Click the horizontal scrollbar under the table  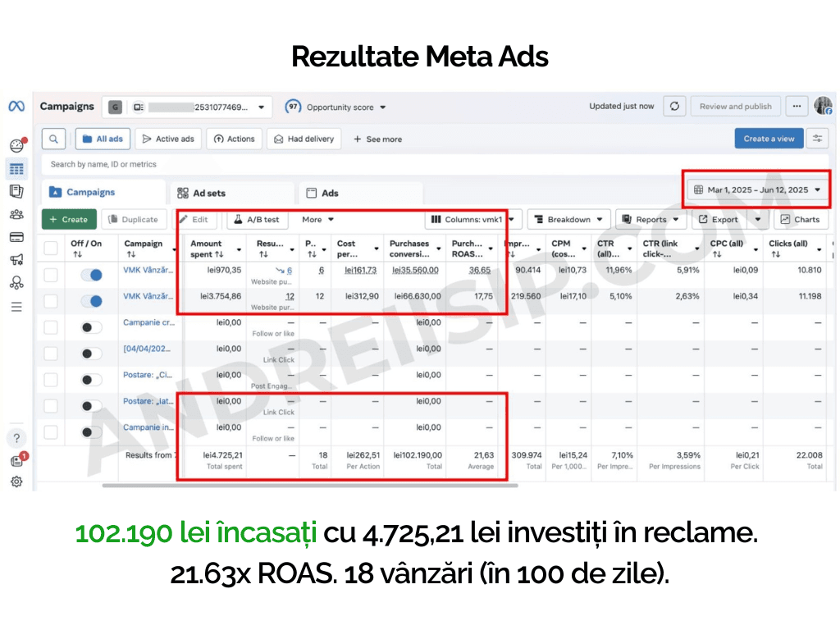pos(309,486)
